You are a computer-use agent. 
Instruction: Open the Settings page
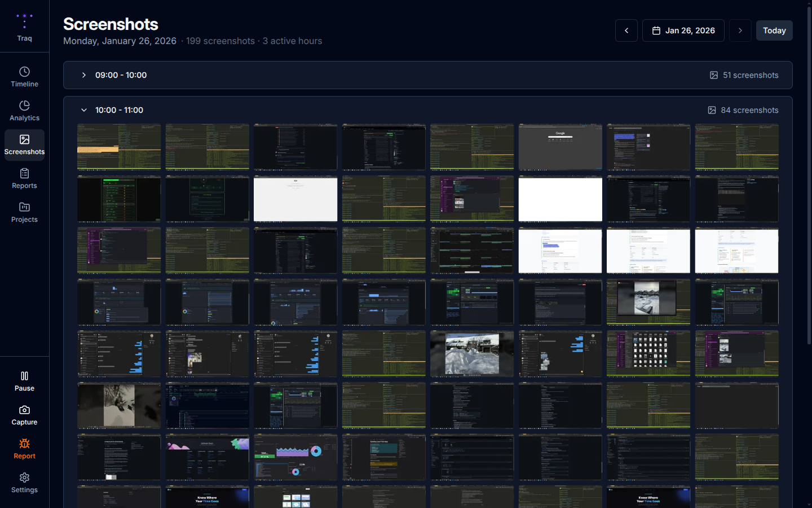point(24,483)
